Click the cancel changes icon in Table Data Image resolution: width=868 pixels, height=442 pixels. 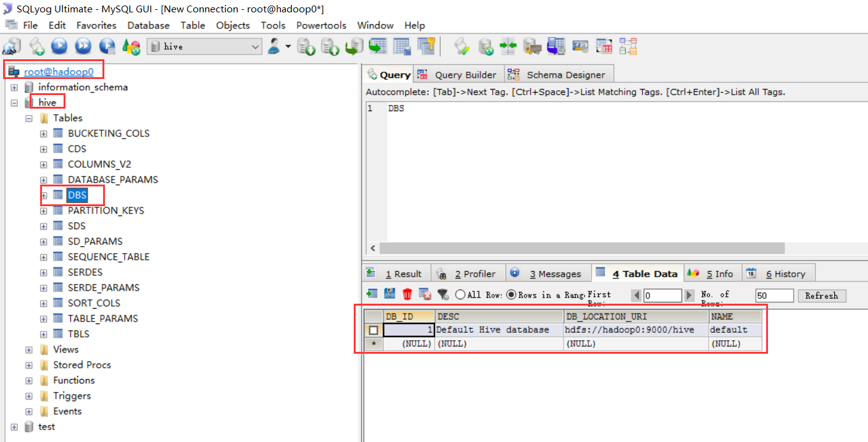click(425, 294)
